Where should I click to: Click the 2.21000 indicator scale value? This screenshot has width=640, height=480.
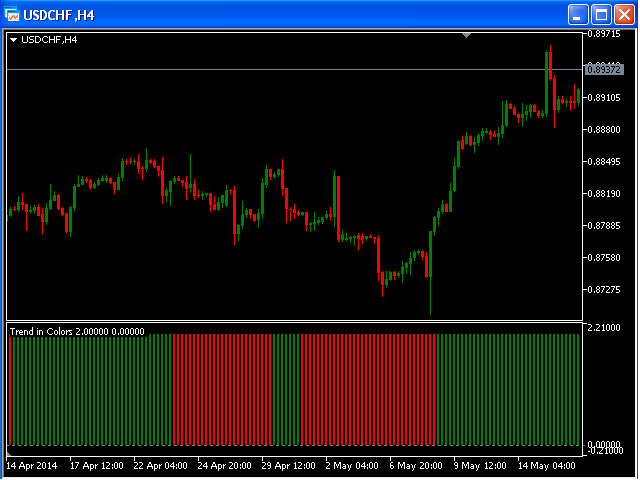click(604, 328)
